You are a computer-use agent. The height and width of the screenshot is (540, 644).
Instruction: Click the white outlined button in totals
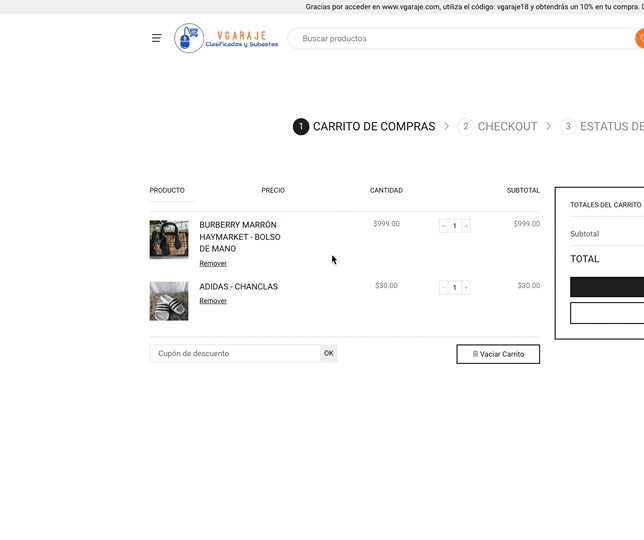pyautogui.click(x=607, y=313)
